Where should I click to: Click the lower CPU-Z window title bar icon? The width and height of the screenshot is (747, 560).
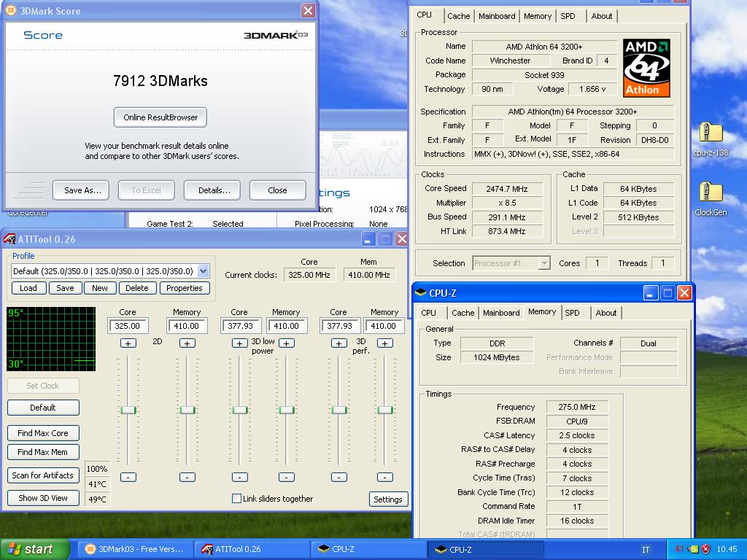coord(420,293)
